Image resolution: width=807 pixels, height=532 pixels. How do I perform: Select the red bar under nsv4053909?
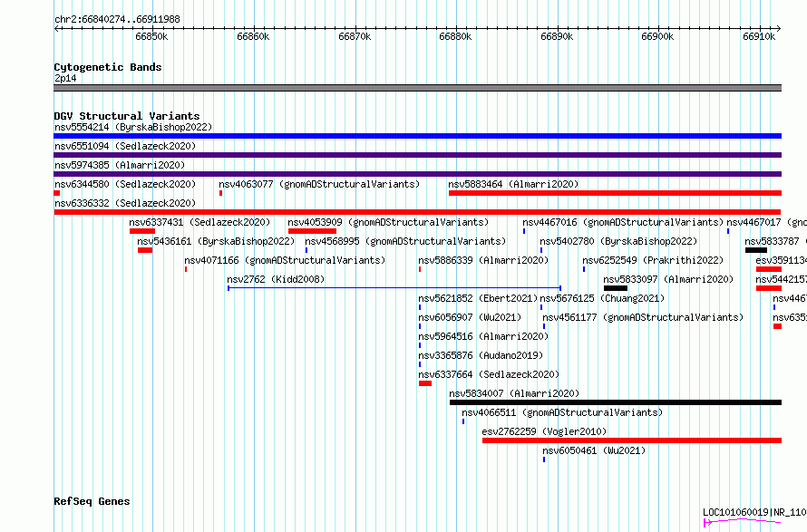(312, 231)
